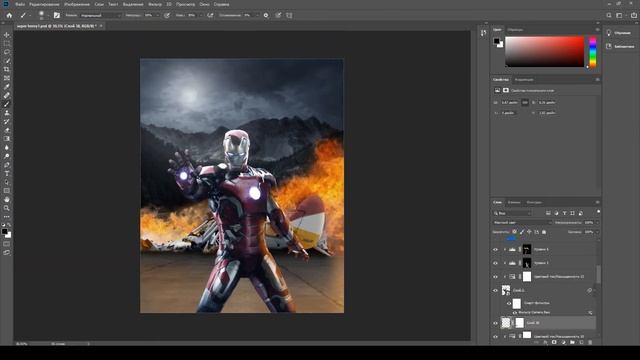Viewport: 640px width, 360px height.
Task: Select the Clone Stamp tool
Action: 7,113
